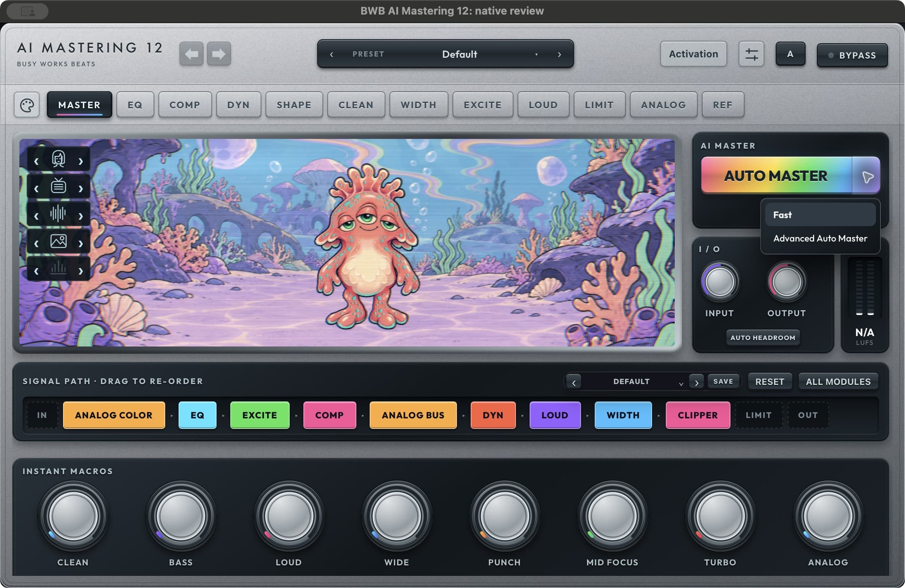The height and width of the screenshot is (588, 905).
Task: Click the background image icon
Action: pos(59,241)
